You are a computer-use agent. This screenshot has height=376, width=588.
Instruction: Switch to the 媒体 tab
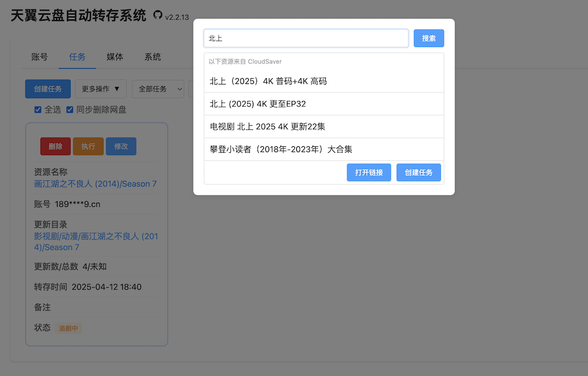pos(115,57)
